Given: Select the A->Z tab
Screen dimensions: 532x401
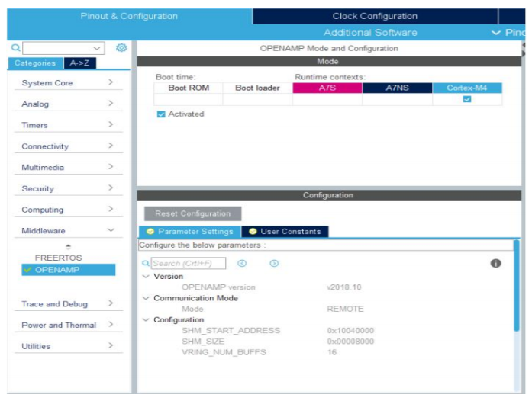Looking at the screenshot, I should pos(79,63).
